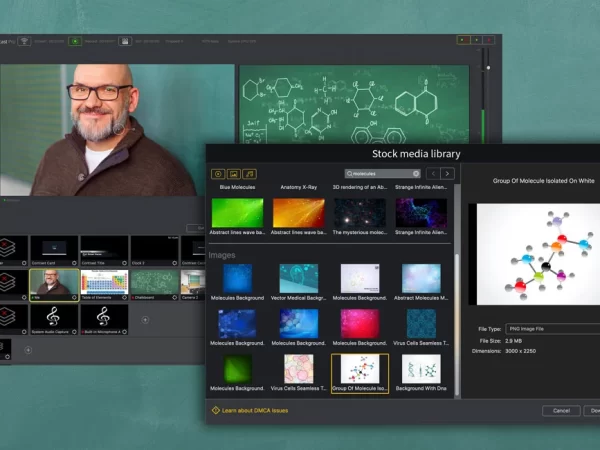This screenshot has width=600, height=450.
Task: Select the Camera 2 shot thumbnail
Action: 193,285
